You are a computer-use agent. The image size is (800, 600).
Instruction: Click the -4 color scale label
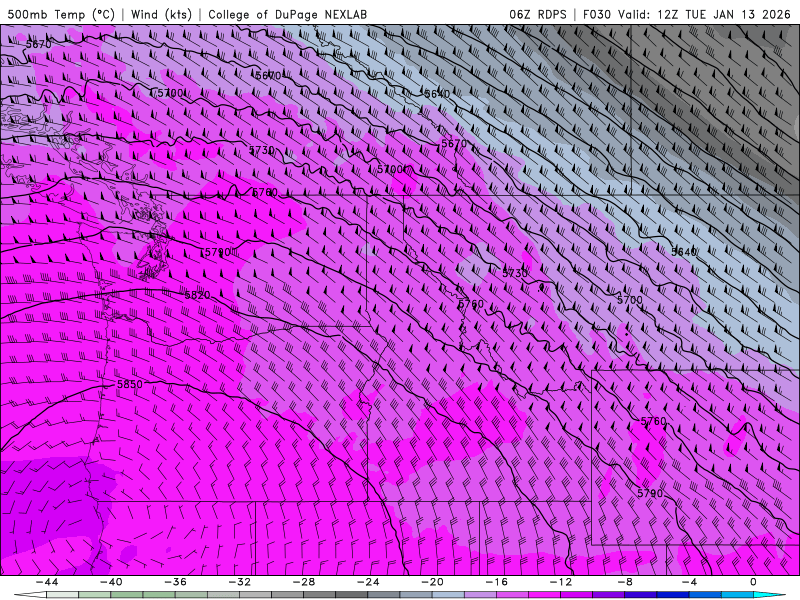[689, 582]
